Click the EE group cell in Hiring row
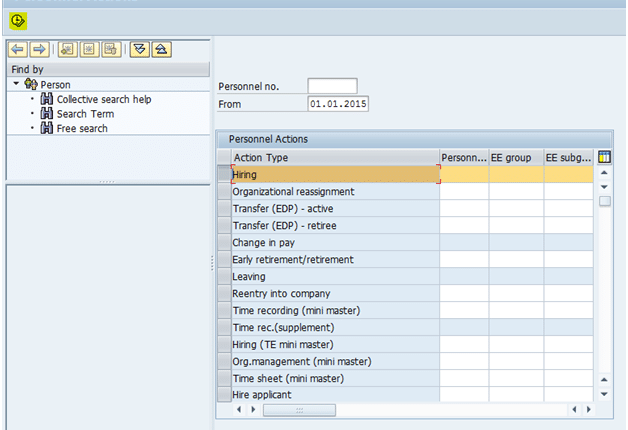The width and height of the screenshot is (628, 430). (x=516, y=175)
